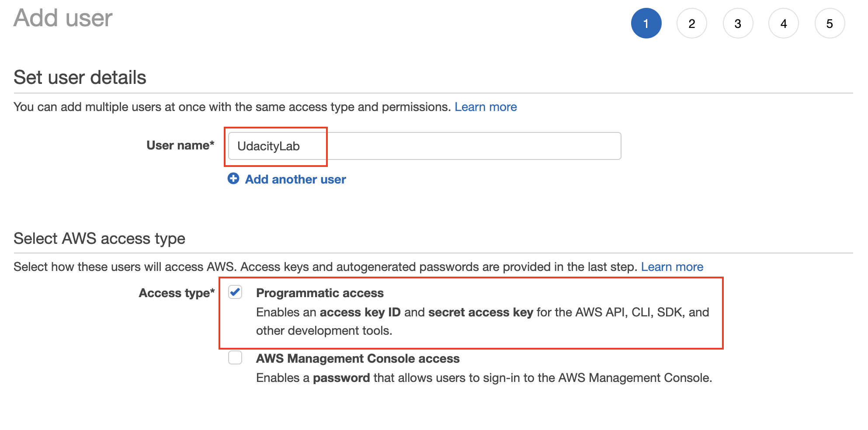Open Learn more link about AWS access types

tap(672, 267)
